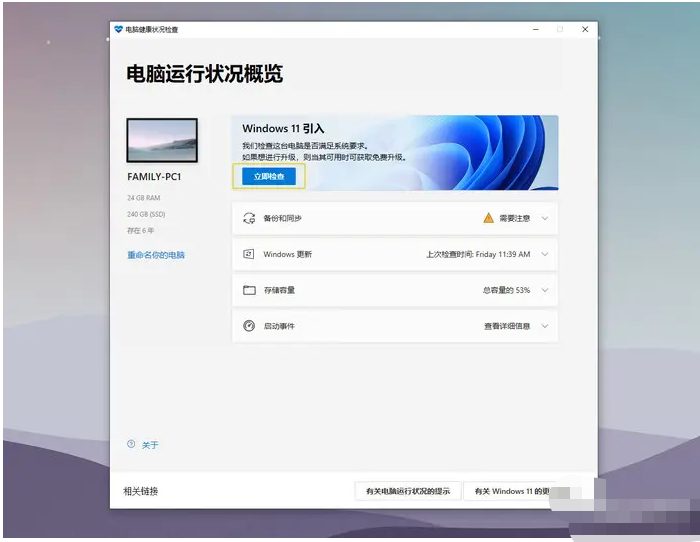
Task: Click the 启动事件 gauge icon
Action: (x=249, y=326)
